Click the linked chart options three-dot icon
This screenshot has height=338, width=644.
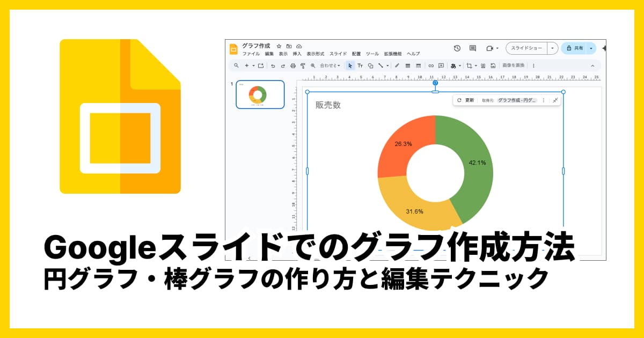pyautogui.click(x=544, y=100)
